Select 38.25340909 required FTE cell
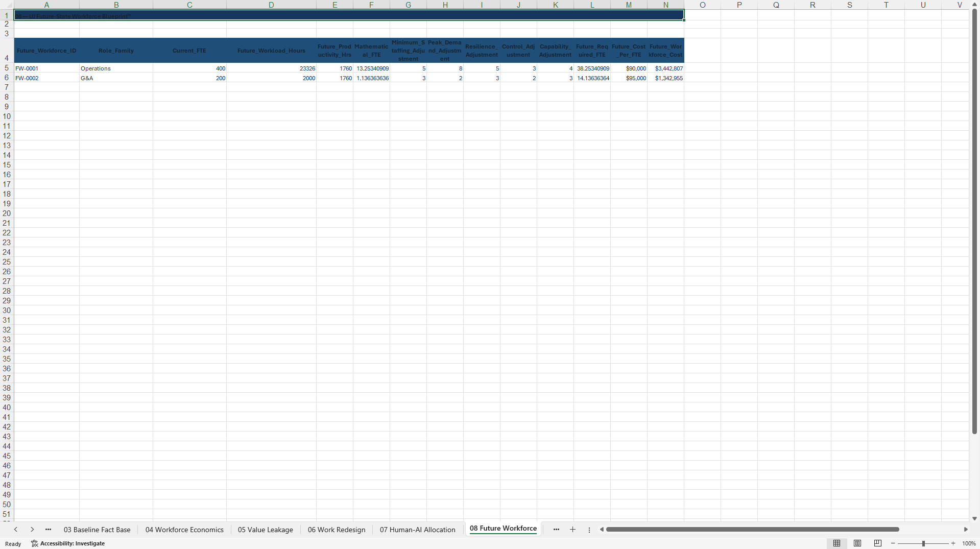The image size is (980, 549). [x=592, y=68]
